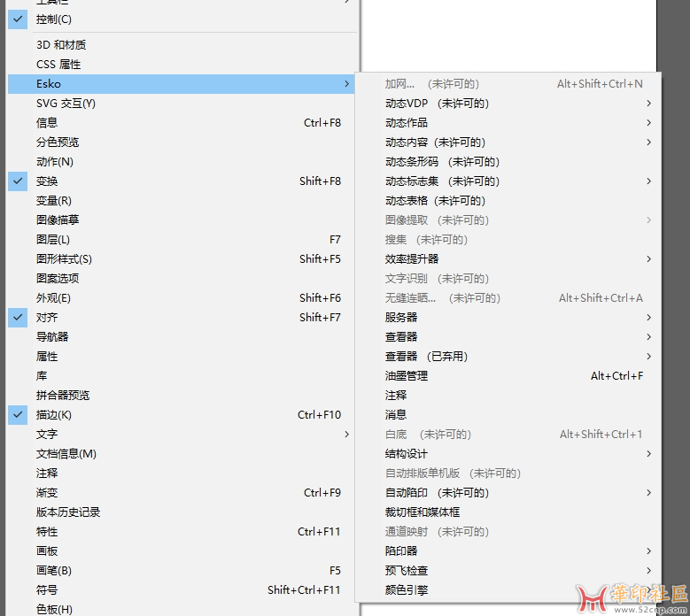Open the 图案选项 panel
Screen dimensions: 690x616
coord(181,278)
